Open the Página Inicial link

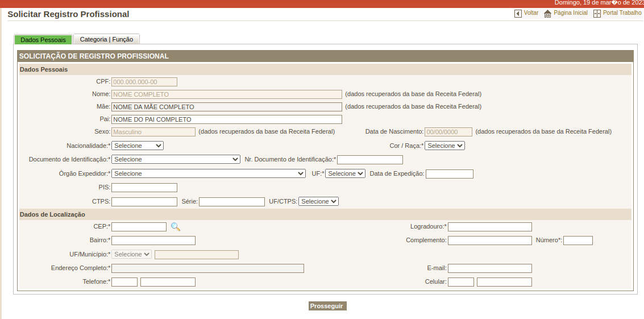coord(570,13)
